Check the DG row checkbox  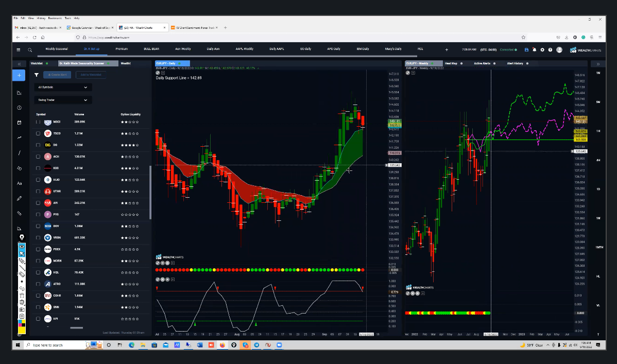pos(38,145)
